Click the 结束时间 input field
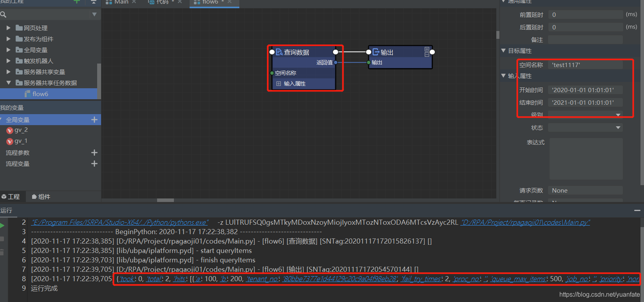The width and height of the screenshot is (644, 302). (x=585, y=102)
